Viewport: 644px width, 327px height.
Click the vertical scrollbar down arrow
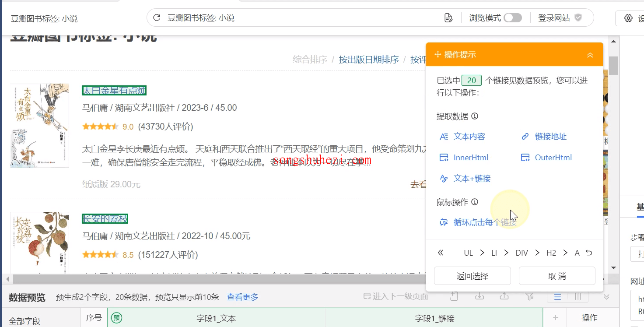(614, 268)
